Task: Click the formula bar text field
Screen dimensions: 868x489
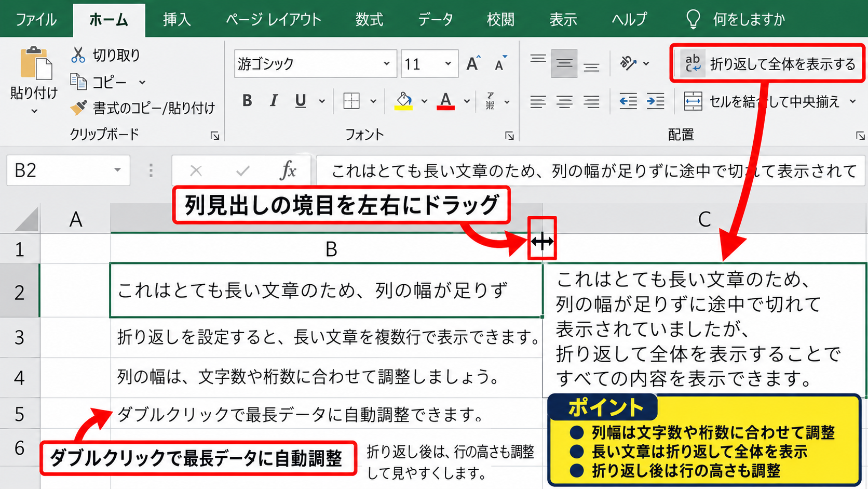Action: (x=592, y=170)
